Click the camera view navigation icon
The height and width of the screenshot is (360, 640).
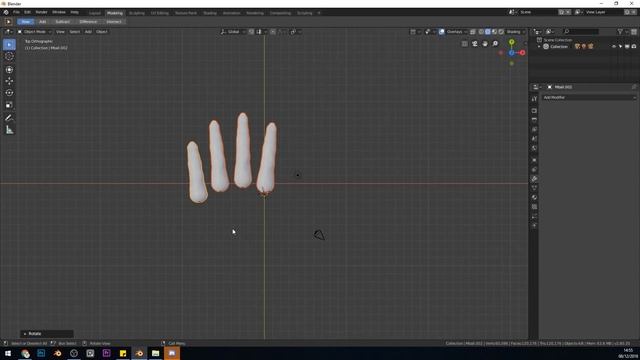475,44
